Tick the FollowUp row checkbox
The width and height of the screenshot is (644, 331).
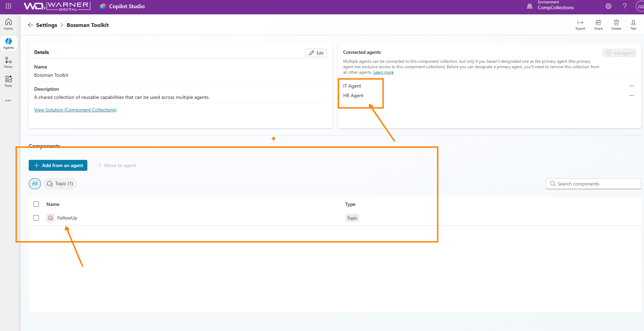click(x=36, y=218)
